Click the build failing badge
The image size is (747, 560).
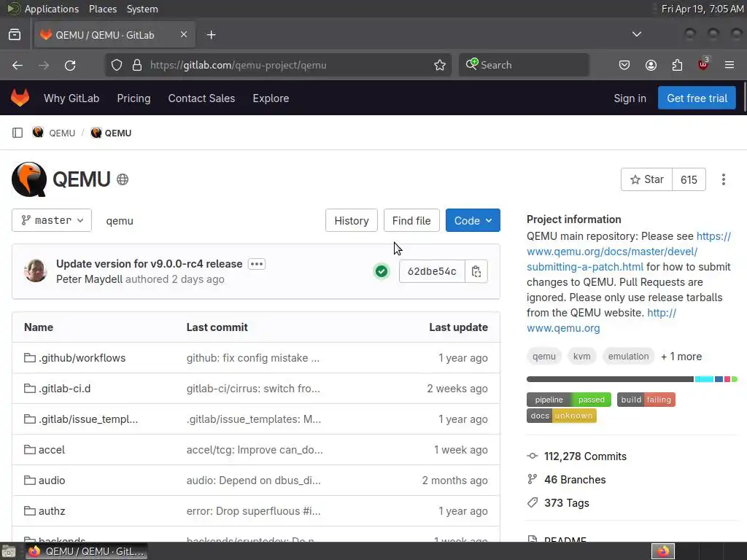coord(646,400)
